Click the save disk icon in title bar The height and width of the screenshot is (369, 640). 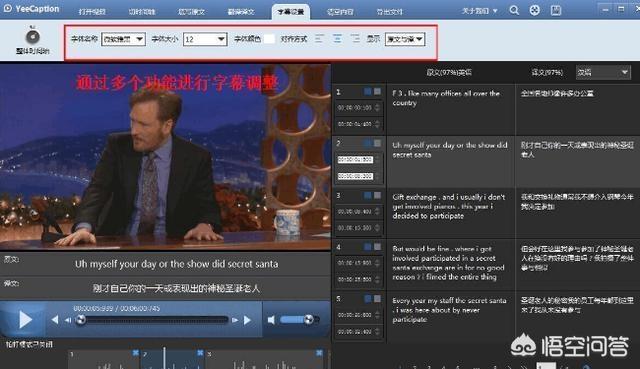pos(556,10)
